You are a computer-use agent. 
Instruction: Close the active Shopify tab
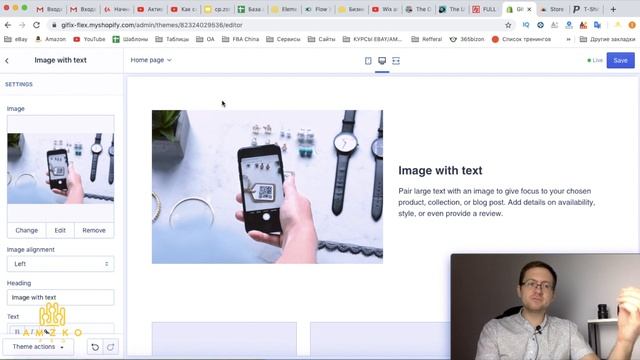coord(529,9)
